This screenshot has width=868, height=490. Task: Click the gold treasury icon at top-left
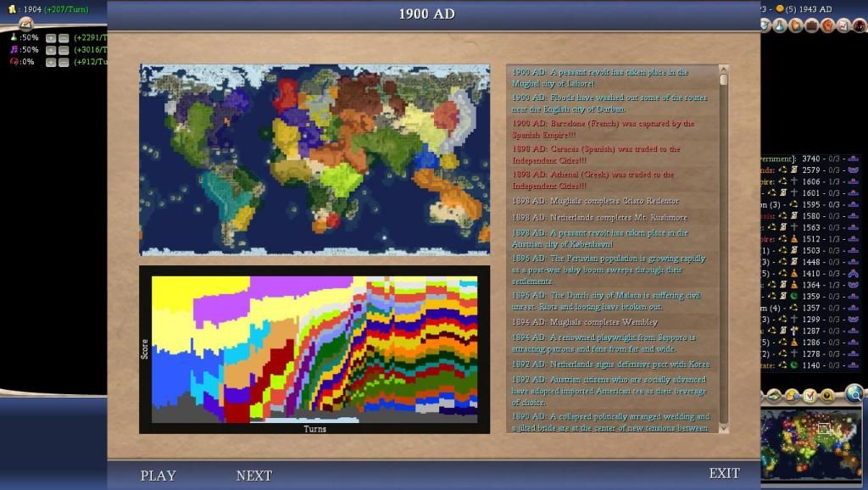(12, 9)
